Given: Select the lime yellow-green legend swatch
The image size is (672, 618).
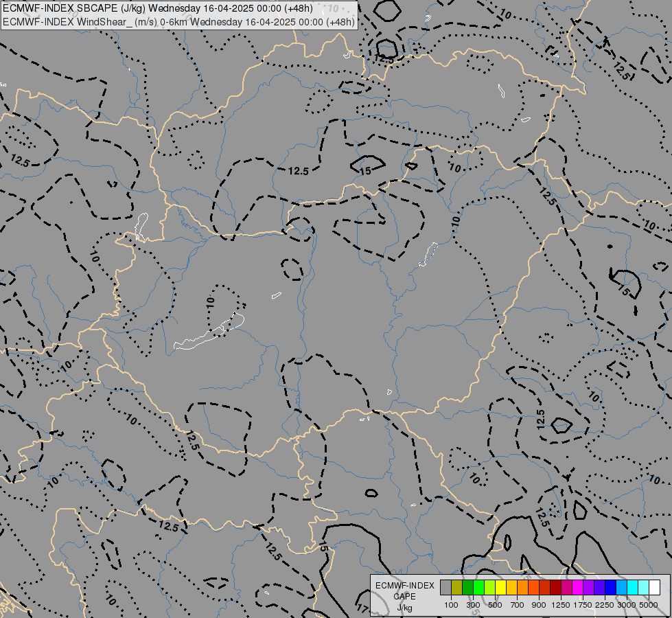Looking at the screenshot, I should [x=490, y=587].
